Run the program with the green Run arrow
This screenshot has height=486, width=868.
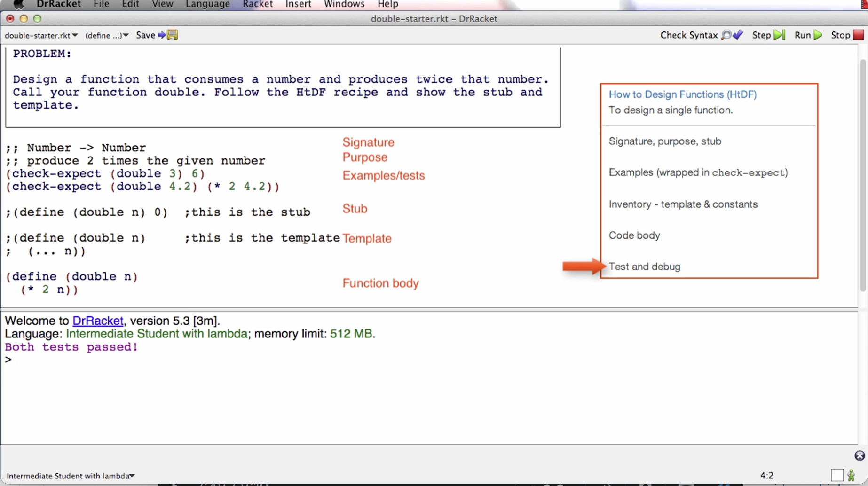click(x=818, y=35)
